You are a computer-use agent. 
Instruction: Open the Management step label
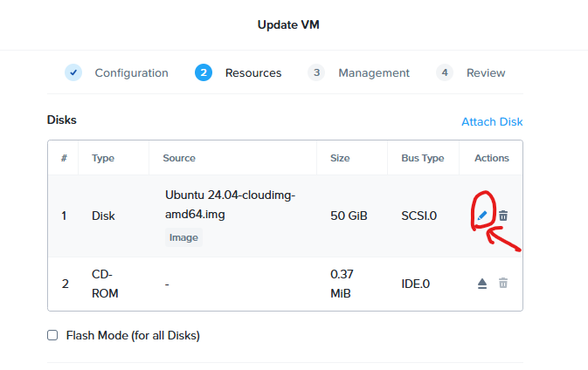click(373, 73)
